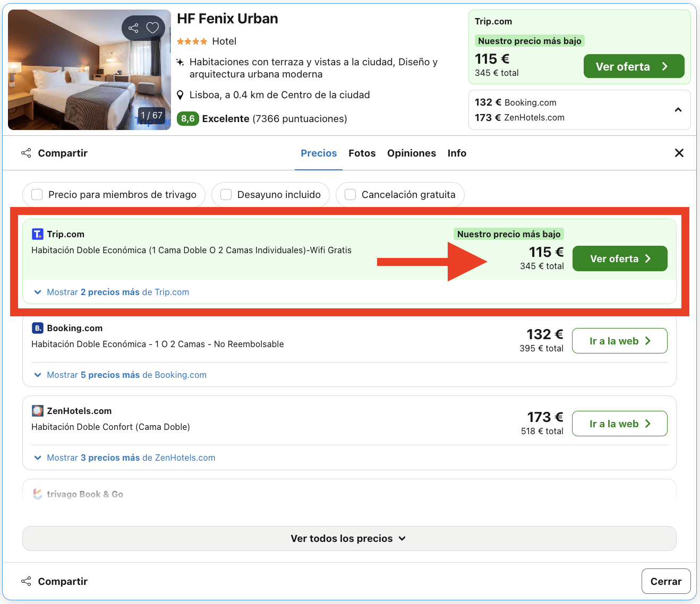Expand Mostrar 5 precios más de Booking.com
This screenshot has height=604, width=700.
click(120, 375)
